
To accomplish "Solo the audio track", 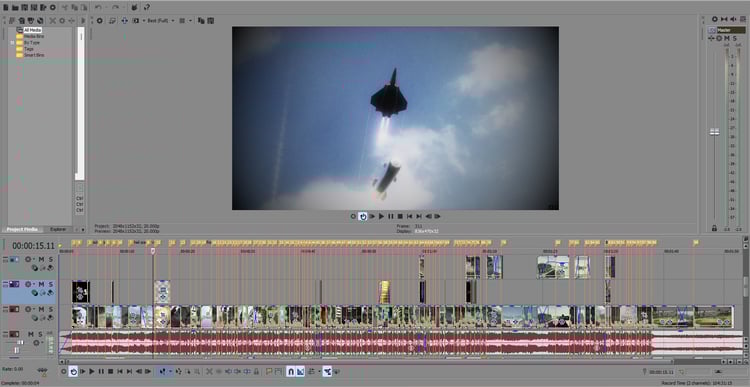I will point(41,334).
